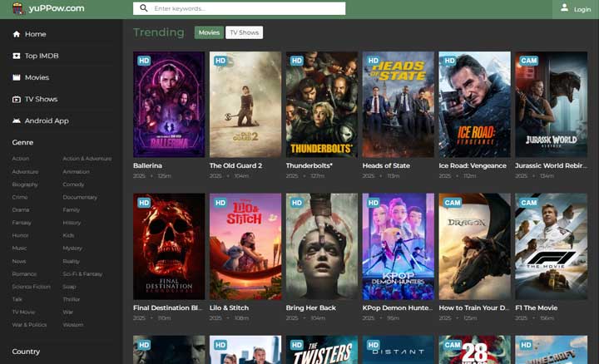Click CAM badge on the 28 Years poster
The height and width of the screenshot is (364, 599).
(453, 345)
